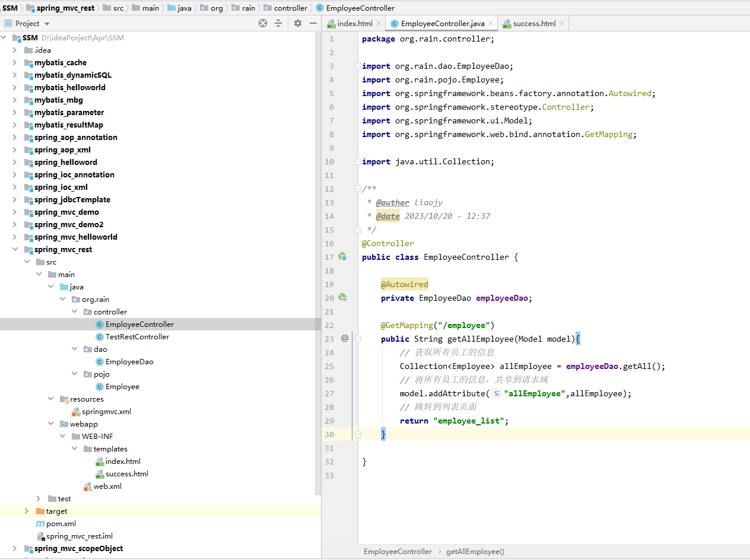
Task: Close the index.html editor tab
Action: (378, 24)
